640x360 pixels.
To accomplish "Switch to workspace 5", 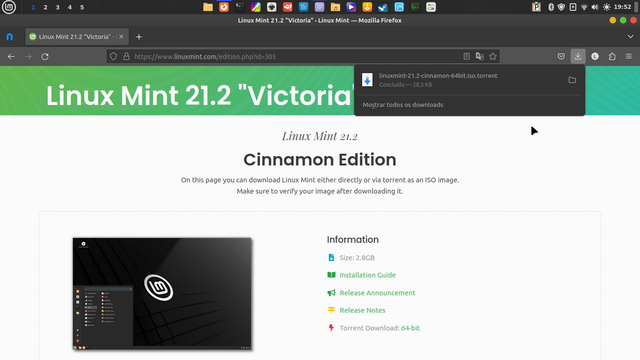I will [82, 7].
